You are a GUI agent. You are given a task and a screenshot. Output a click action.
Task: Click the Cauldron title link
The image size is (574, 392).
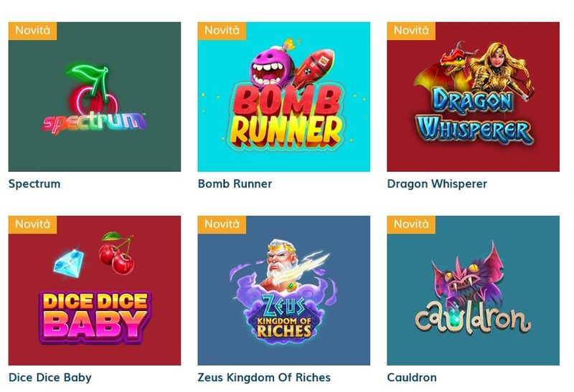pyautogui.click(x=412, y=378)
